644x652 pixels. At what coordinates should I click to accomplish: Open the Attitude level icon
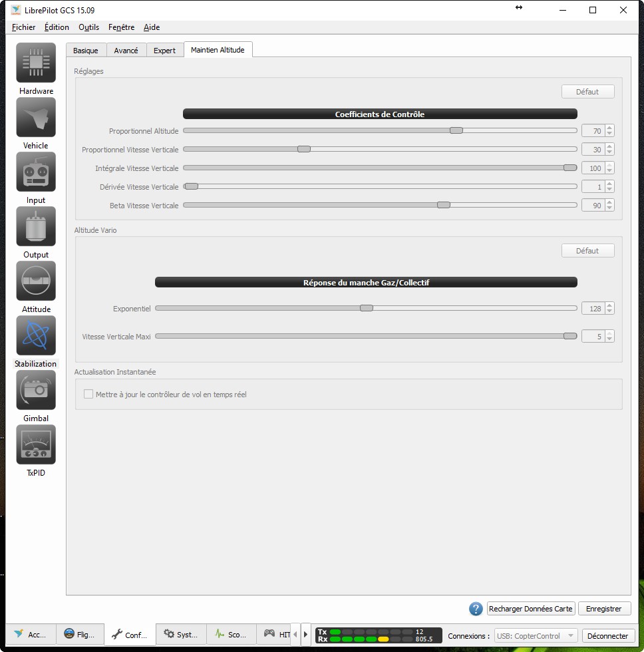click(x=36, y=281)
